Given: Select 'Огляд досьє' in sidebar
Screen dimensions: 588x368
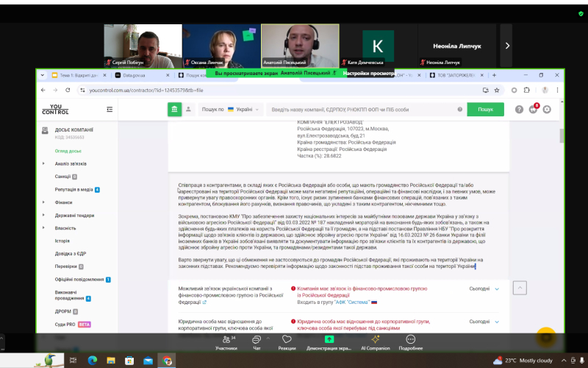Looking at the screenshot, I should point(68,151).
